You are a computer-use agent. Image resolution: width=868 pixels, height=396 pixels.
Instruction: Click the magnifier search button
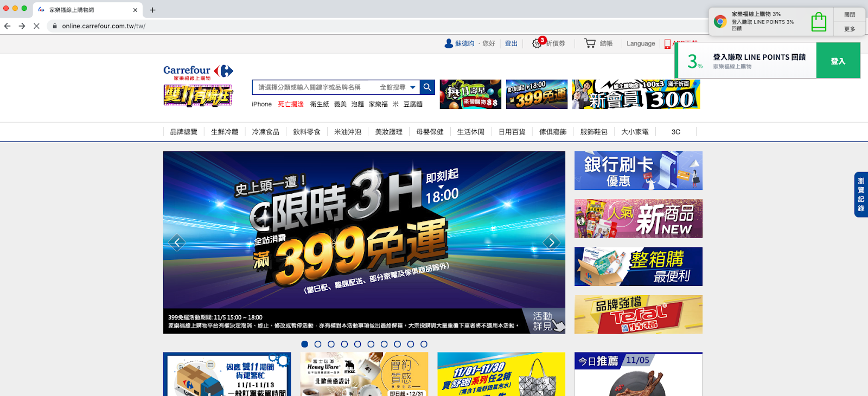point(427,87)
